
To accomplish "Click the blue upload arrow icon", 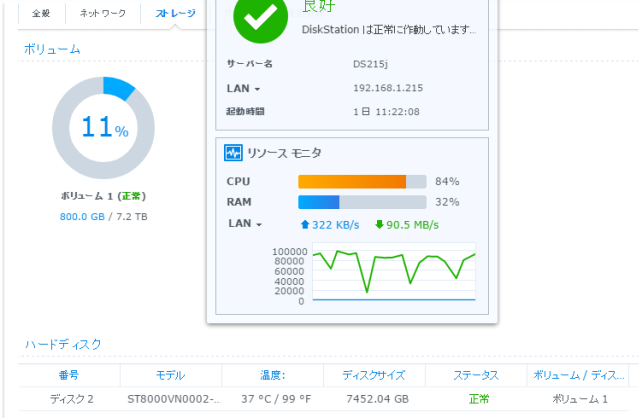I will point(305,224).
